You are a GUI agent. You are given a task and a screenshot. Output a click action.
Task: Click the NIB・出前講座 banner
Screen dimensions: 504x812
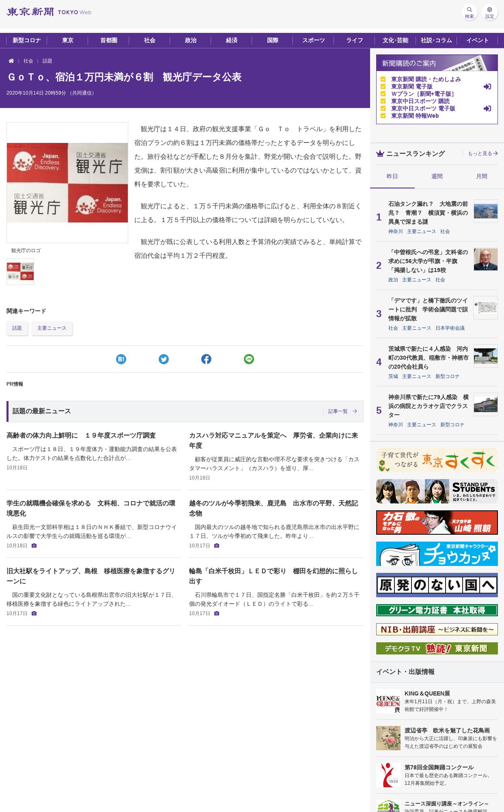coord(437,629)
